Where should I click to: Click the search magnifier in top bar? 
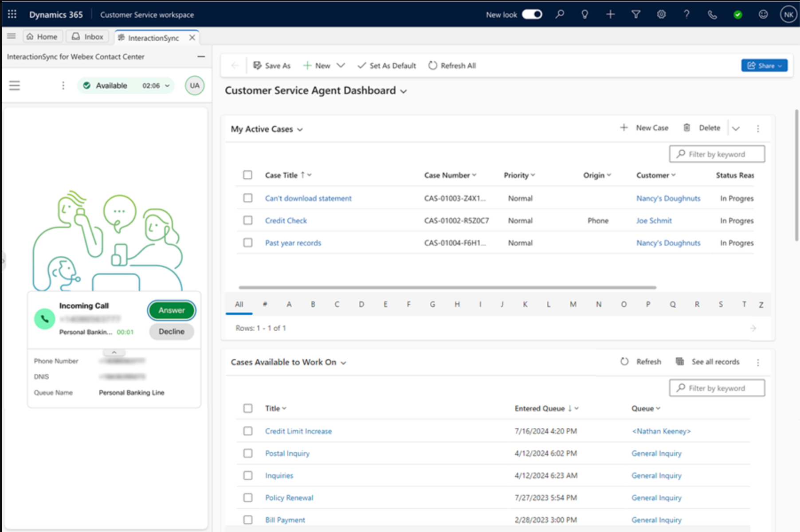click(560, 14)
